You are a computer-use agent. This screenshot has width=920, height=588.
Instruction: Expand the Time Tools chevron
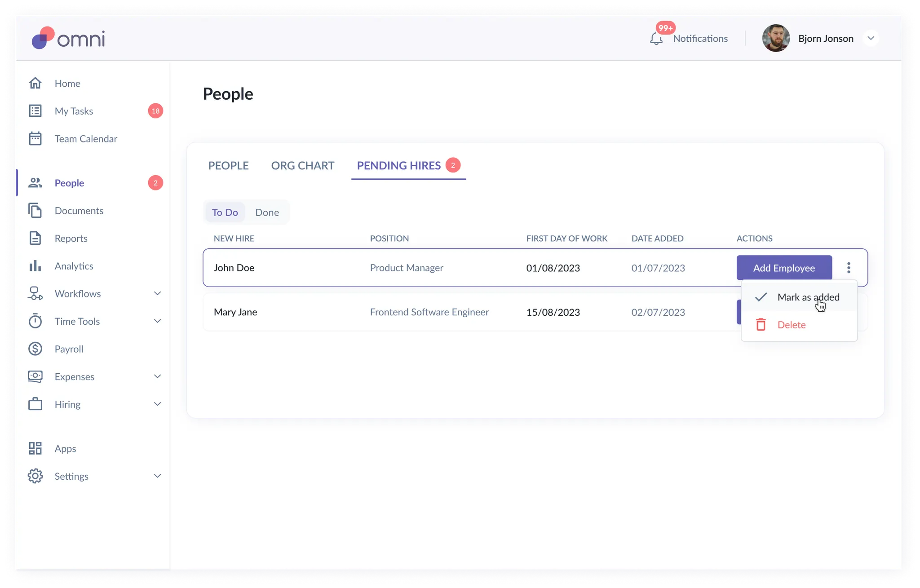[x=157, y=321]
